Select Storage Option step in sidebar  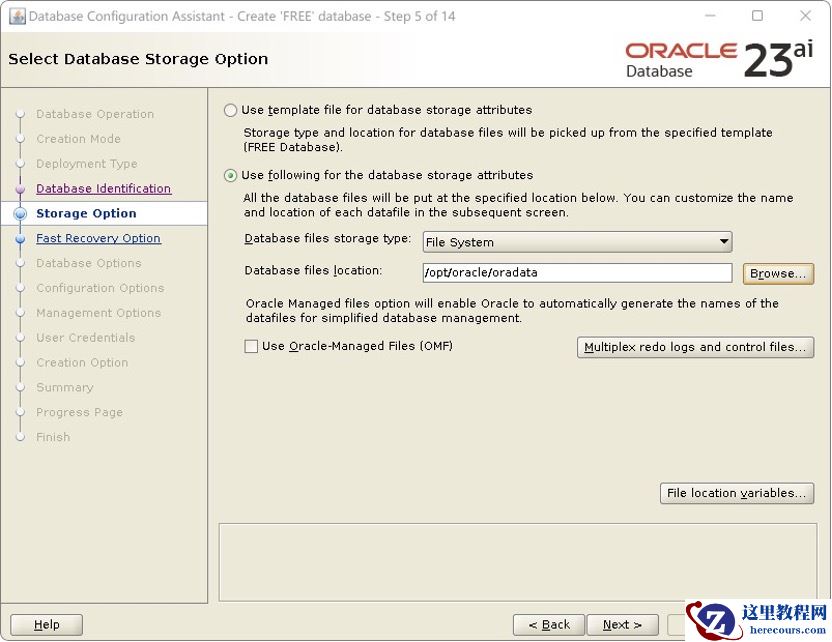tap(86, 213)
